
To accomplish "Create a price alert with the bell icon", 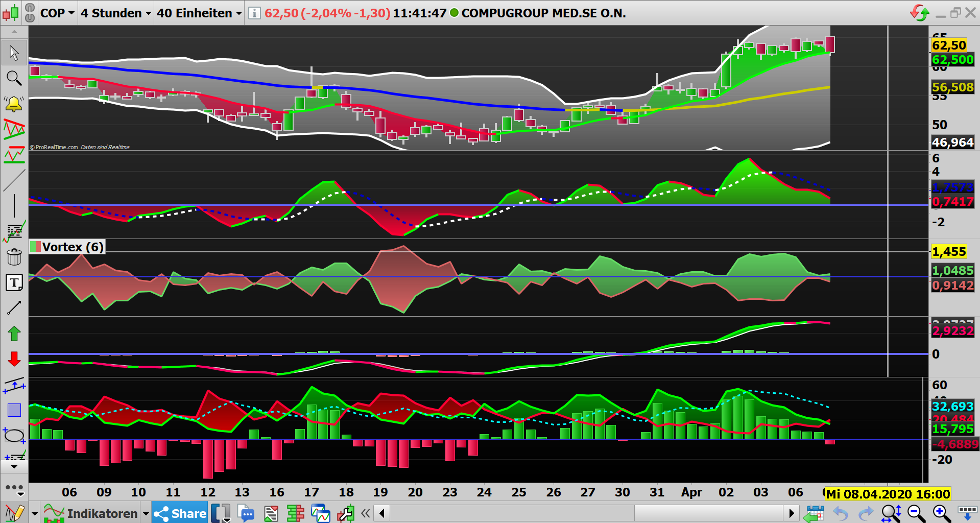I will pyautogui.click(x=14, y=103).
